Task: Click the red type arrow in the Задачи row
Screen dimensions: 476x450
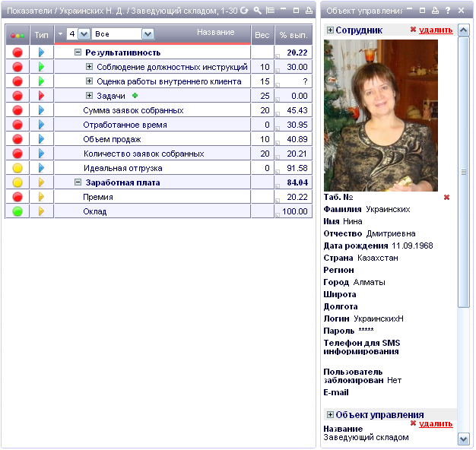Action: click(42, 96)
